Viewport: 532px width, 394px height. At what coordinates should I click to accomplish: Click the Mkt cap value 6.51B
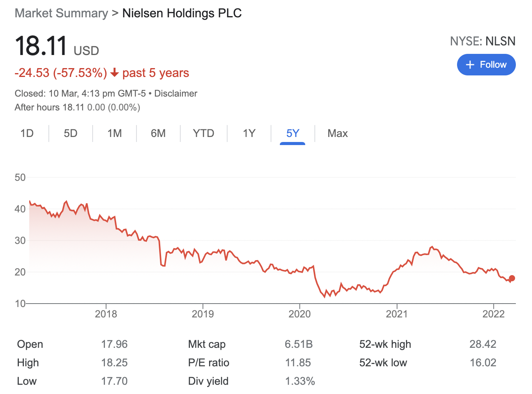tap(299, 344)
